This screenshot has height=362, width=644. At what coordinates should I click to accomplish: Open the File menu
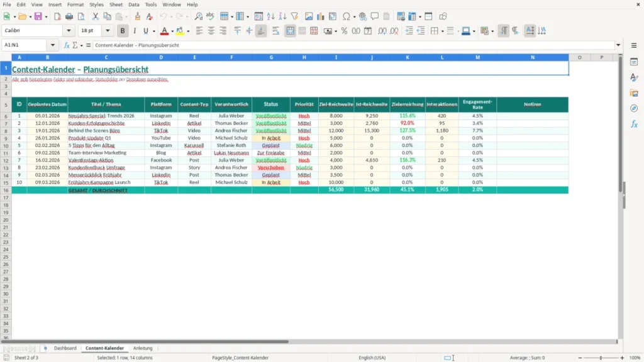coord(7,4)
